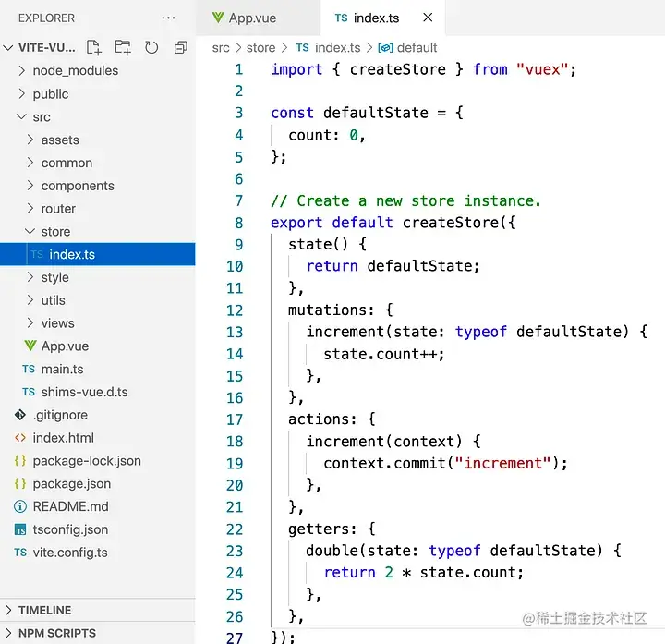
Task: Open the Explorer more actions ellipsis
Action: coord(168,18)
